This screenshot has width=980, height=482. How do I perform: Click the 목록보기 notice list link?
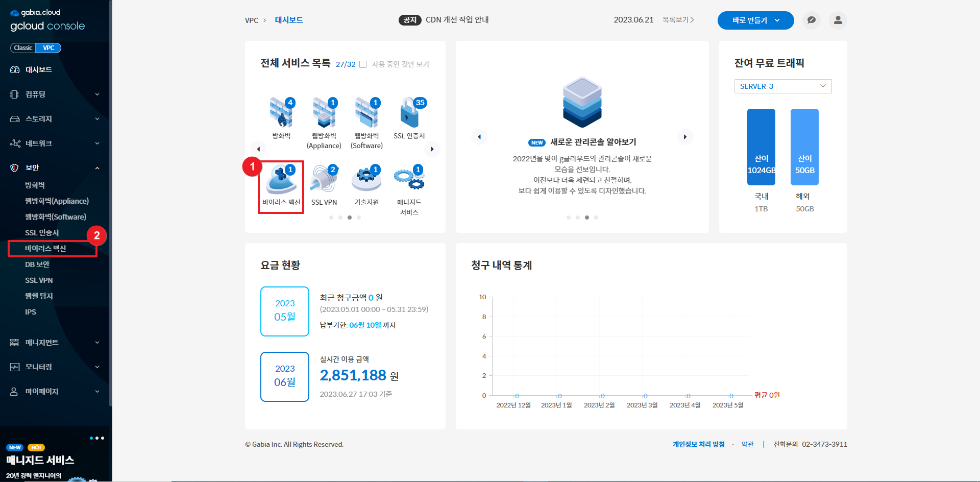[678, 20]
